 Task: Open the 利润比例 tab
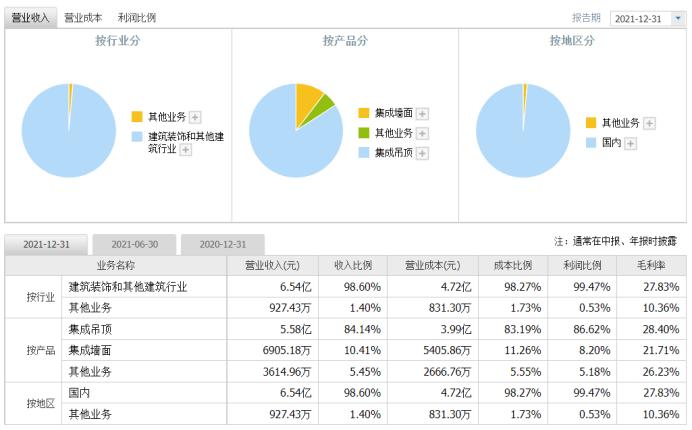(x=136, y=18)
